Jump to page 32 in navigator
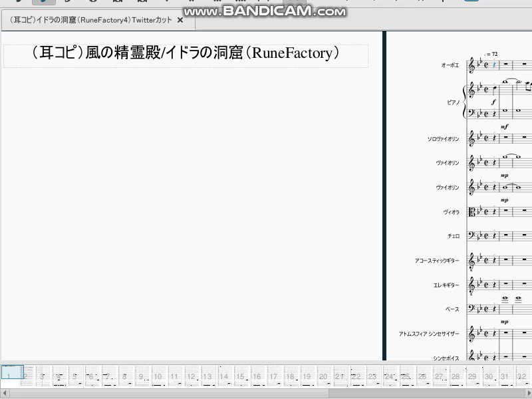Viewport: 532px width, 399px height. pyautogui.click(x=522, y=376)
